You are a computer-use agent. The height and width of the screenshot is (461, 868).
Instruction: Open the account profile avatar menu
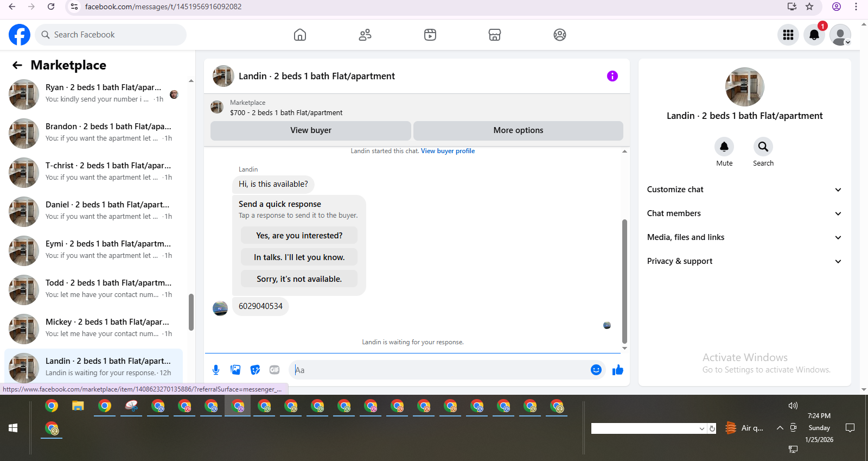[840, 35]
